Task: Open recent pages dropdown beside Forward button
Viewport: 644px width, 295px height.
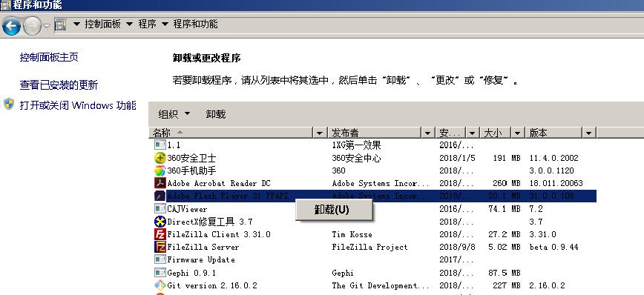Action: (x=47, y=26)
